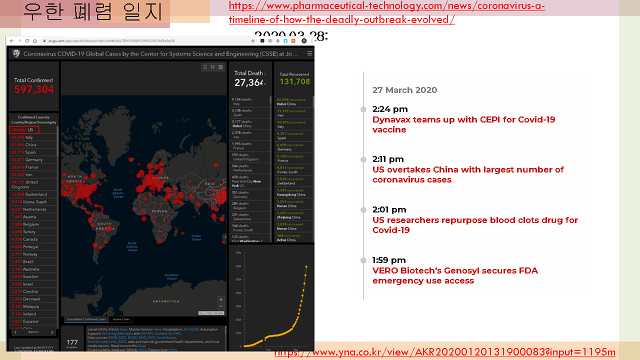
Task: Click the 1:59 pm timeline marker
Action: [x=363, y=260]
